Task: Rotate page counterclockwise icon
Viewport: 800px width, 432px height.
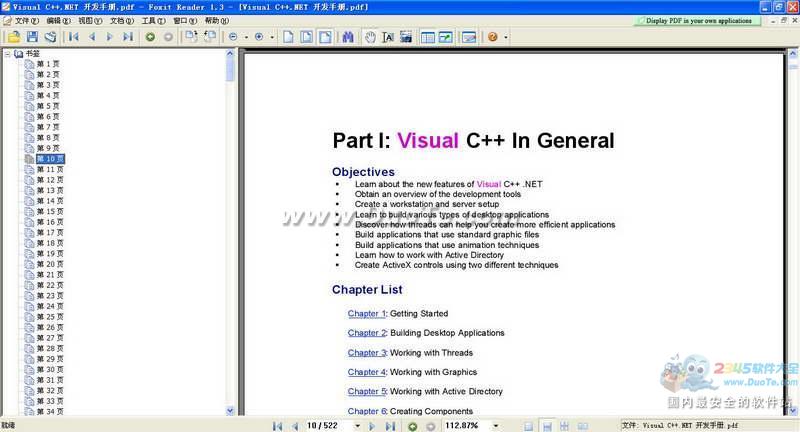Action: [x=210, y=36]
